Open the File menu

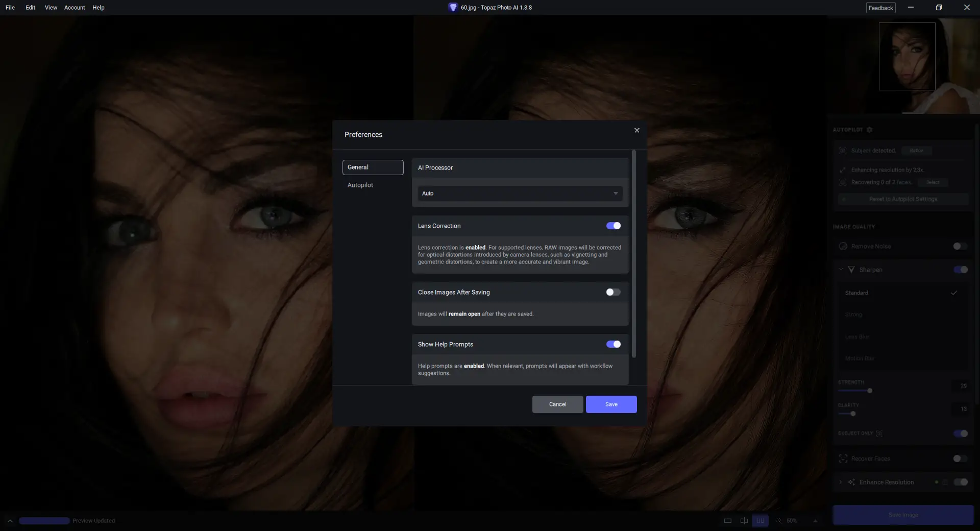click(x=10, y=8)
